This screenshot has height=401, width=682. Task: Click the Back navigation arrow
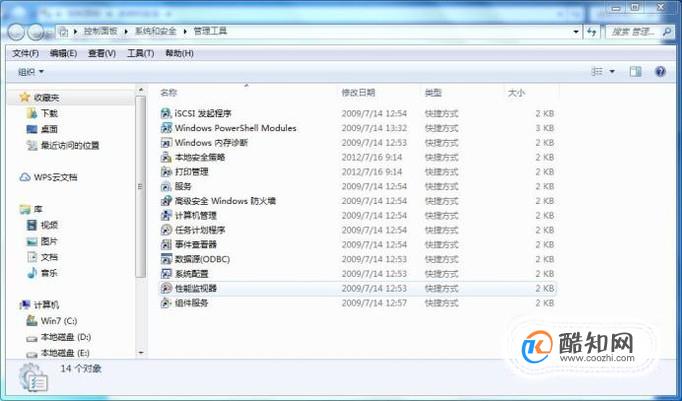[x=16, y=32]
